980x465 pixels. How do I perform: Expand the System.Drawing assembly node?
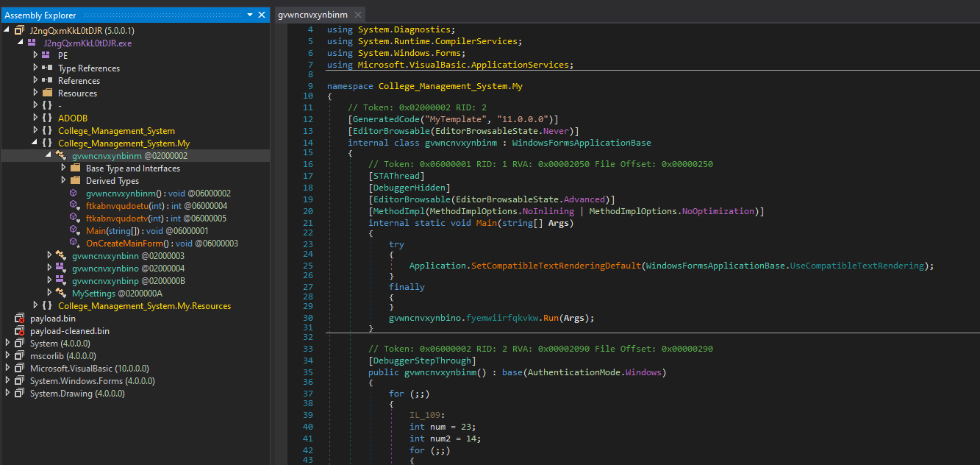coord(7,394)
